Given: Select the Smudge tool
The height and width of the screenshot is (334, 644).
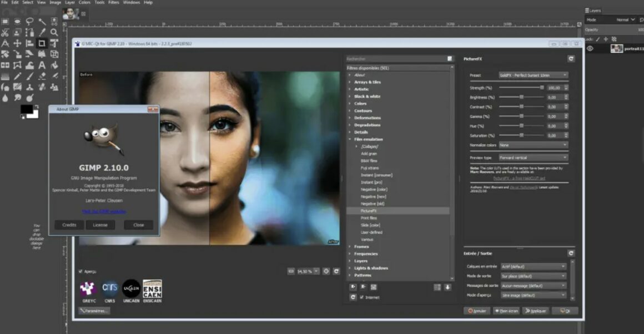Looking at the screenshot, I should coord(17,98).
